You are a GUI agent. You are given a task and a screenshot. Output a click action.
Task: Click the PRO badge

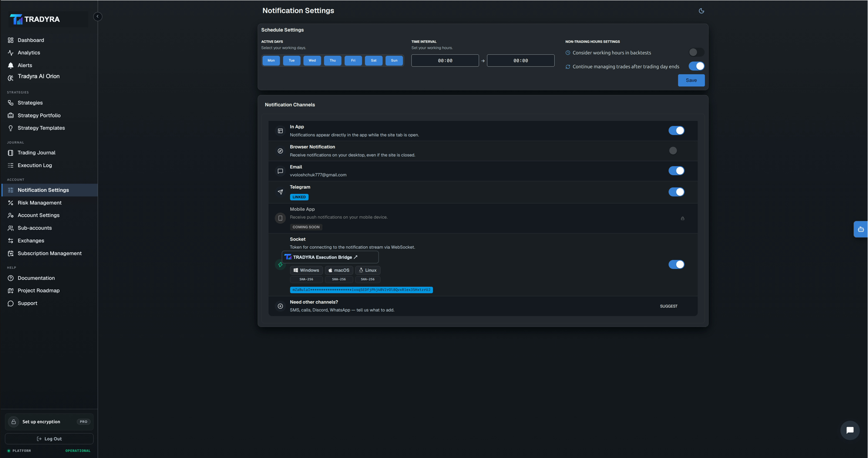(84, 422)
